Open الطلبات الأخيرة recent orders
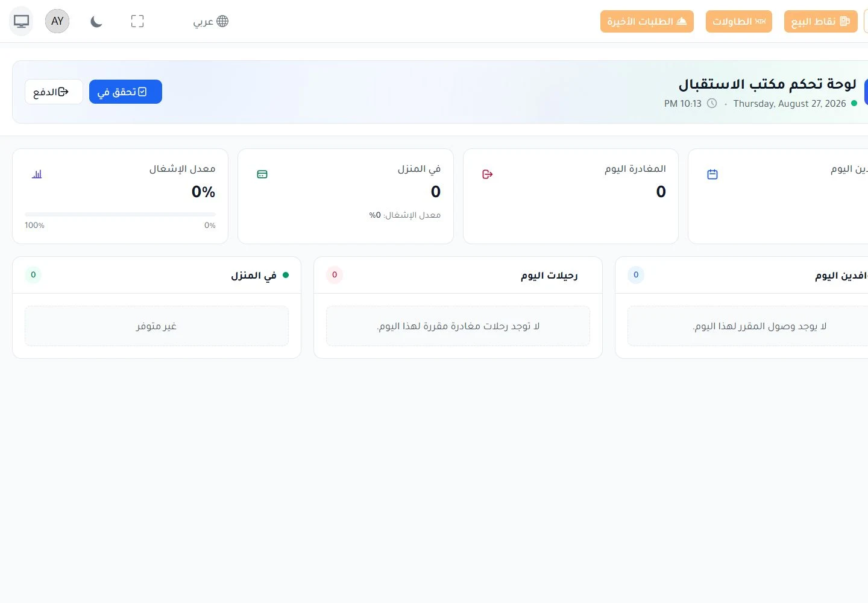This screenshot has width=868, height=603. pyautogui.click(x=647, y=21)
